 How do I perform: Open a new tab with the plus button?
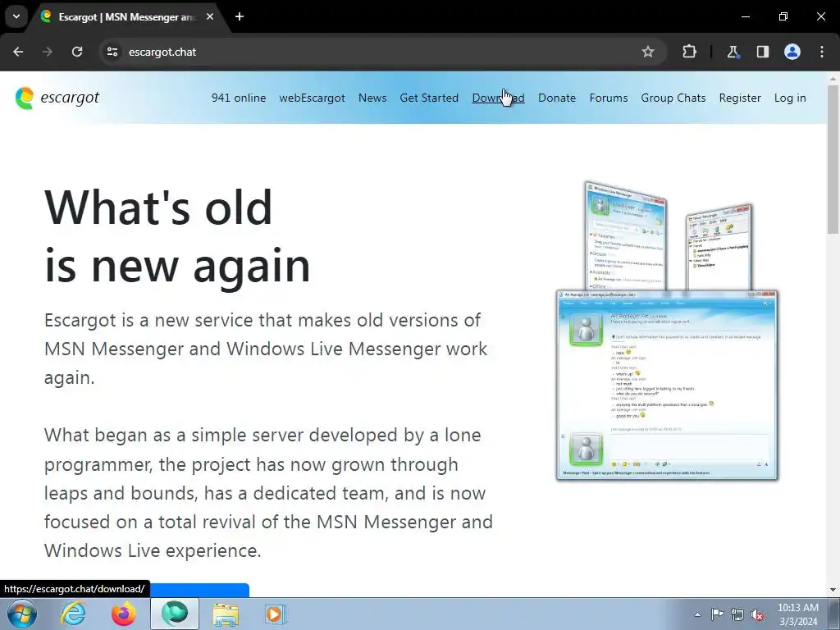tap(240, 16)
